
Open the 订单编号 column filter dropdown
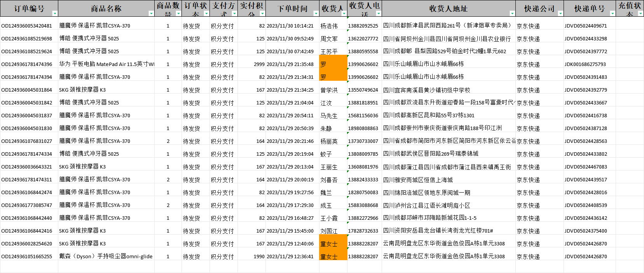pos(55,14)
